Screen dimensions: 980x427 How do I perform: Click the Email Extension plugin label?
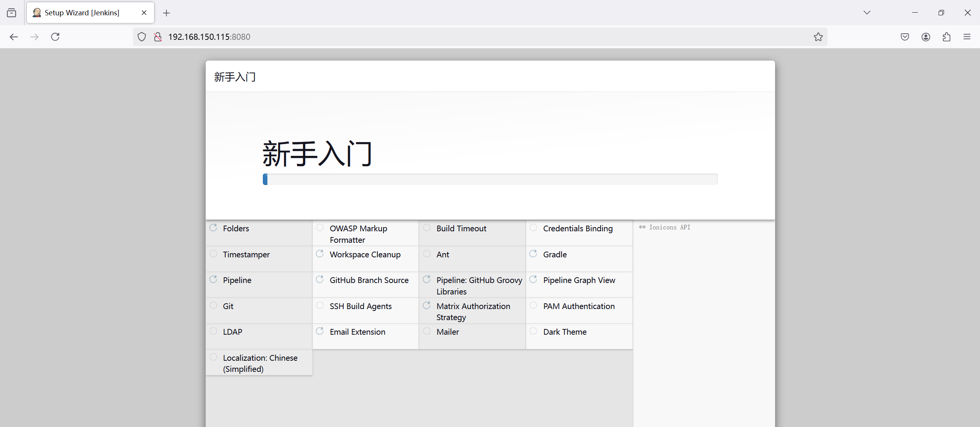(357, 332)
